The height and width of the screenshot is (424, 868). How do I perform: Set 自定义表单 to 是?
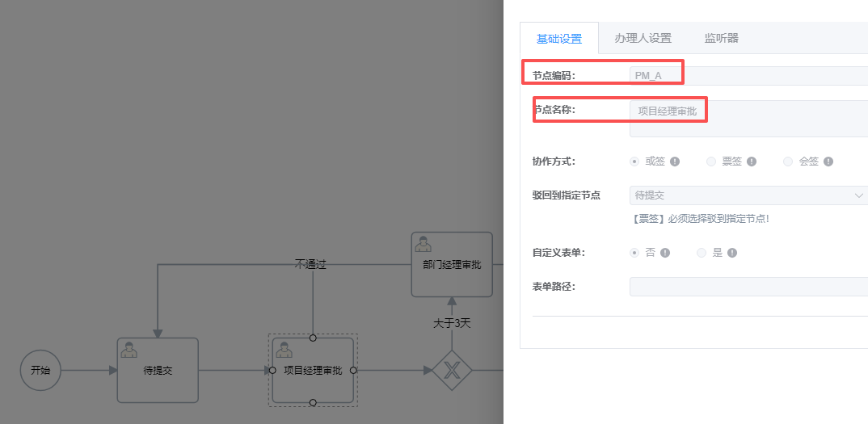click(702, 253)
